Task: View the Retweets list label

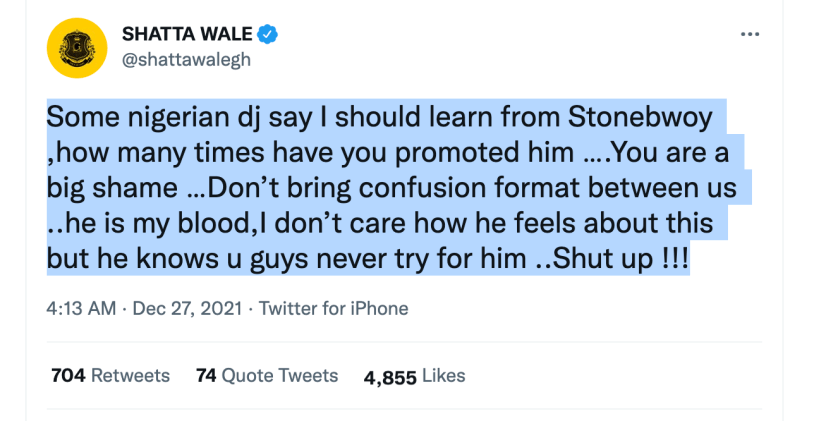Action: pos(130,375)
